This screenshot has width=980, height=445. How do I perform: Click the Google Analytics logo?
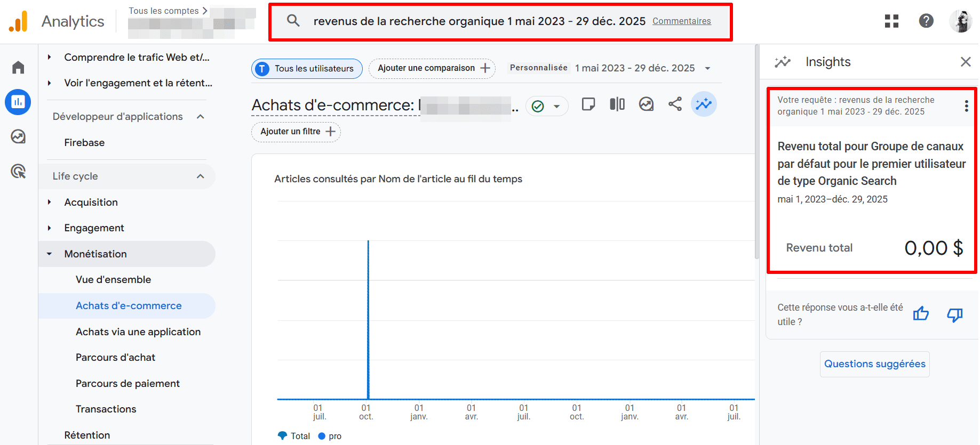18,21
